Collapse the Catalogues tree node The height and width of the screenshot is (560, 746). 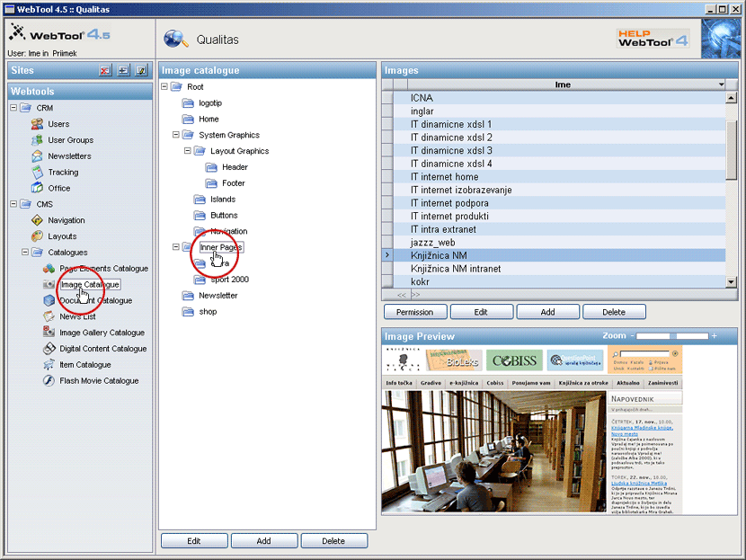25,253
